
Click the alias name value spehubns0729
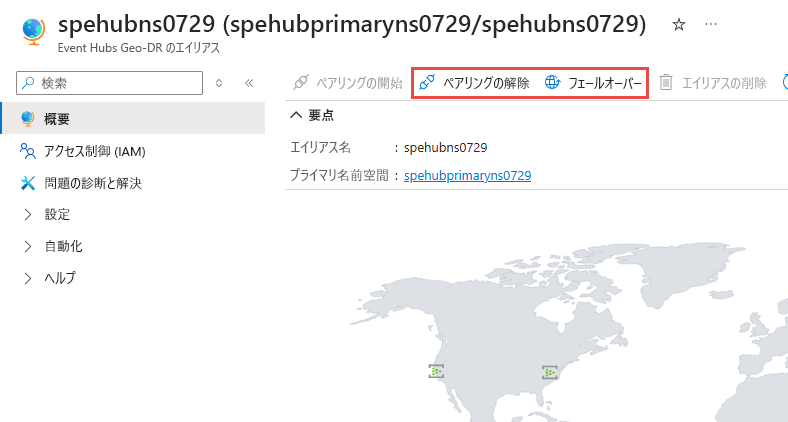(x=445, y=147)
